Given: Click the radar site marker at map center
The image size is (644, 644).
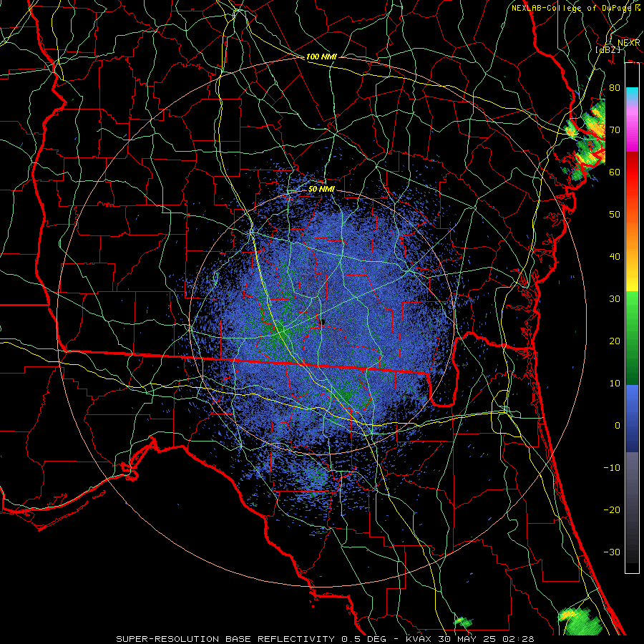Looking at the screenshot, I should tap(323, 322).
